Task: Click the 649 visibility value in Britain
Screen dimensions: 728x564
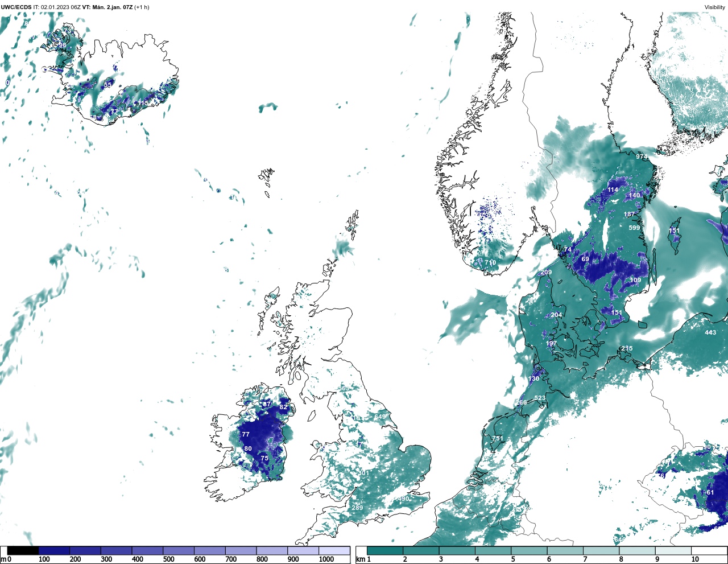Action: tap(380, 417)
